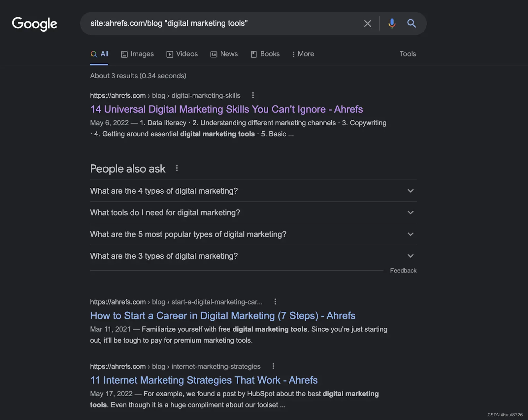Open '11 Internet Marketing Strategies That Work' result

pos(204,380)
